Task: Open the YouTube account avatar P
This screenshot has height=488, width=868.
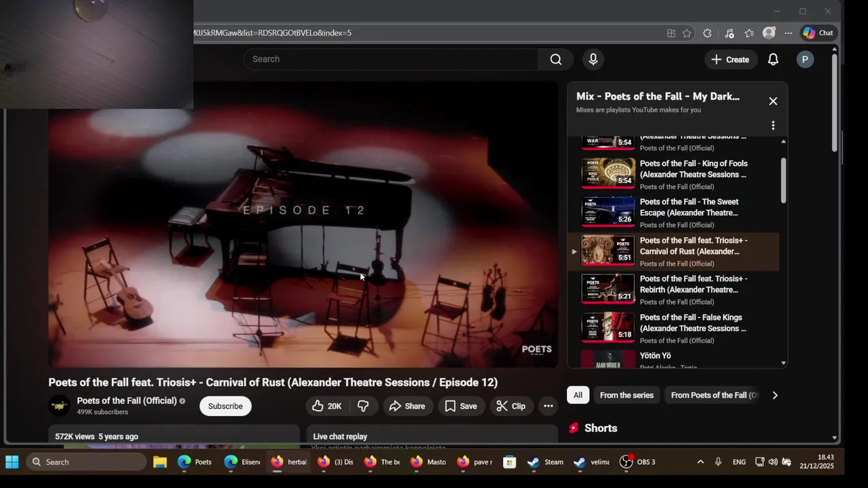Action: pyautogui.click(x=805, y=60)
